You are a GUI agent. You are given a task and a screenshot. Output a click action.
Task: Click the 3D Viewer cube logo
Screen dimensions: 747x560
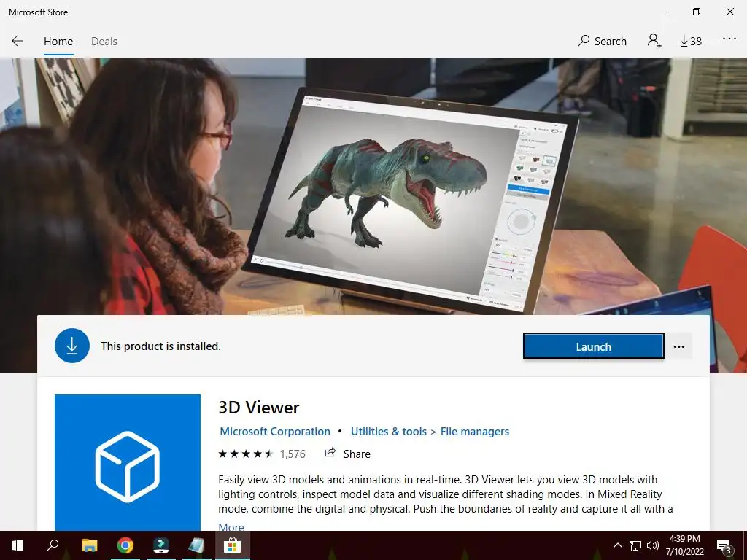click(x=127, y=462)
